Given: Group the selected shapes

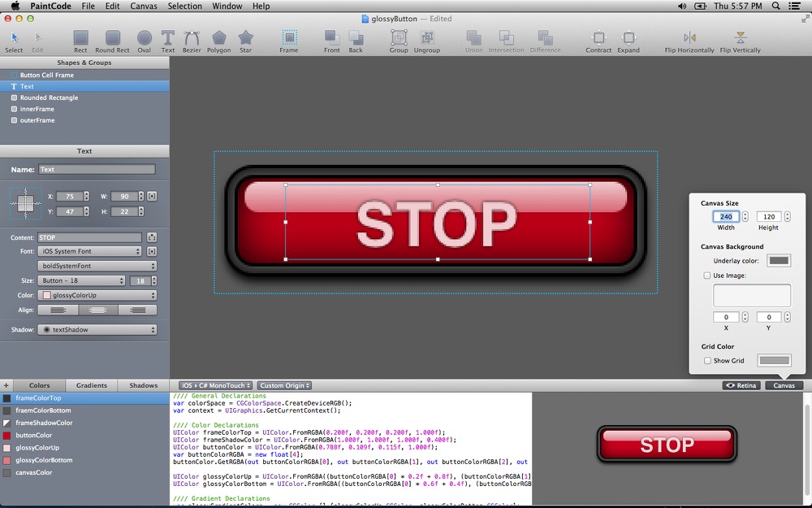Looking at the screenshot, I should (399, 41).
